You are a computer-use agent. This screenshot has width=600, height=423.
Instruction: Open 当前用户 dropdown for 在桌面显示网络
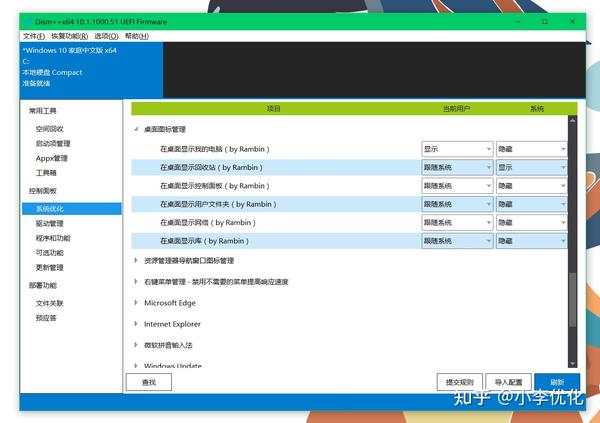[457, 222]
